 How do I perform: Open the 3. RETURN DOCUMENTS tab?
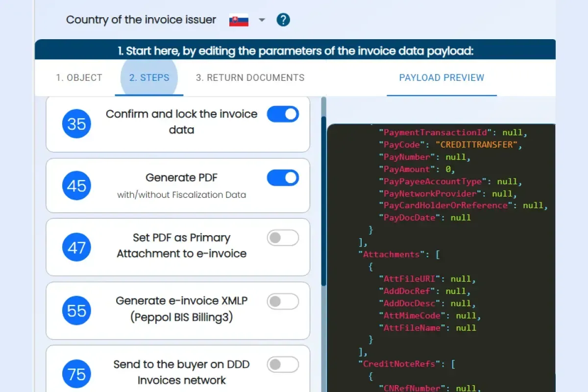coord(250,77)
